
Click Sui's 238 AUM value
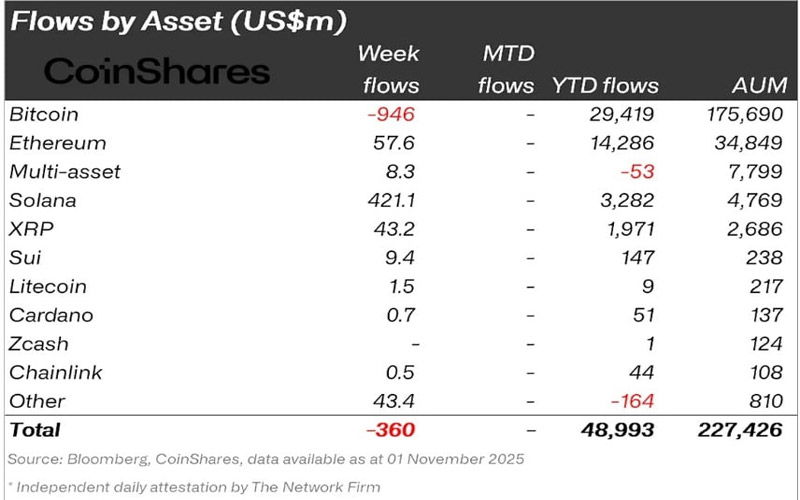pyautogui.click(x=768, y=258)
